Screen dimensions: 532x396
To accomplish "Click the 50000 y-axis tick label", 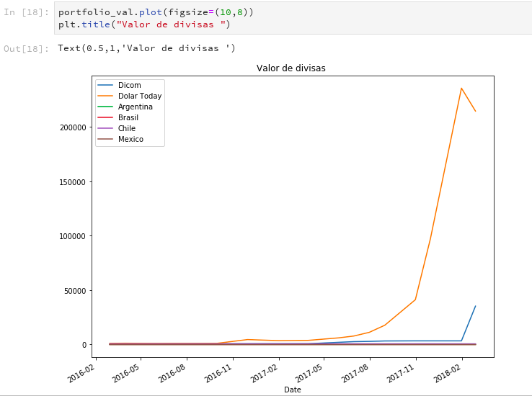I will click(x=75, y=291).
